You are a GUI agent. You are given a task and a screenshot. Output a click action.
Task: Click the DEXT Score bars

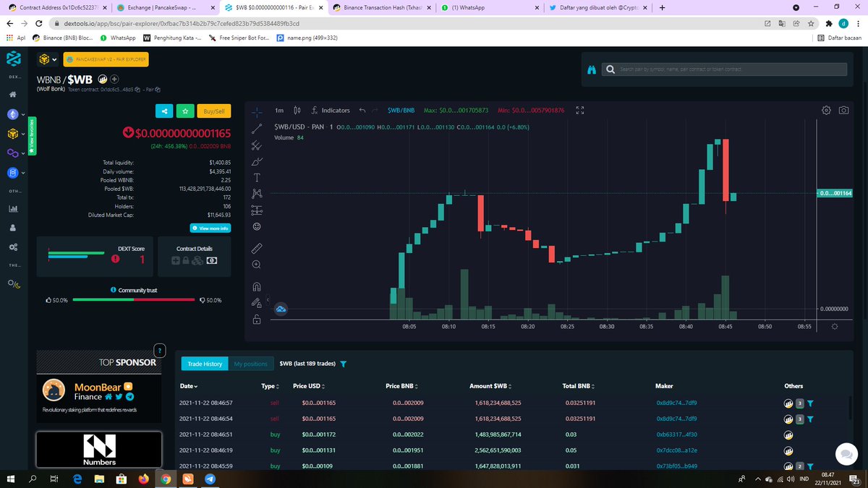(x=76, y=255)
